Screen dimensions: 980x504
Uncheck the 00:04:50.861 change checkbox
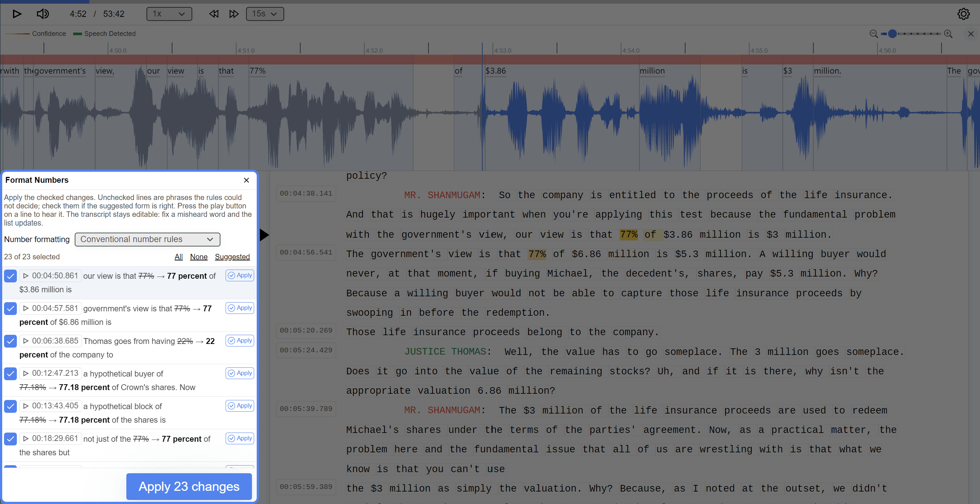click(x=11, y=276)
